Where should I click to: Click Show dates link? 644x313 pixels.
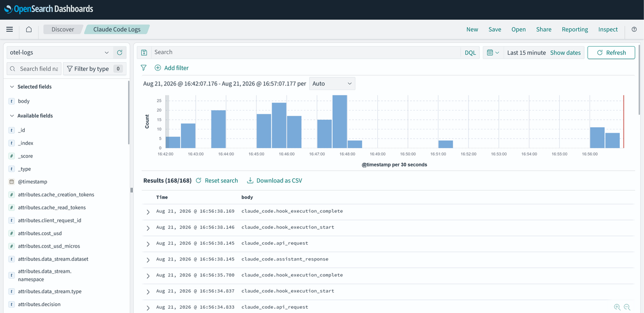[x=565, y=53]
